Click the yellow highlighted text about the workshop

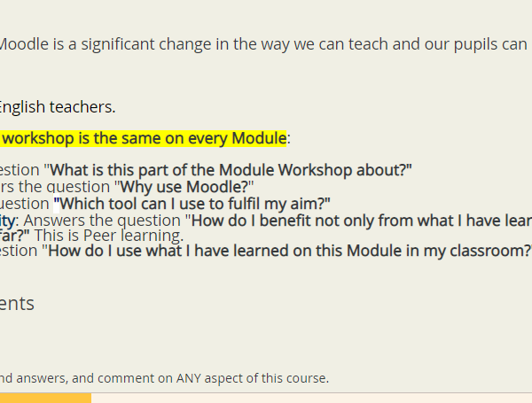143,138
